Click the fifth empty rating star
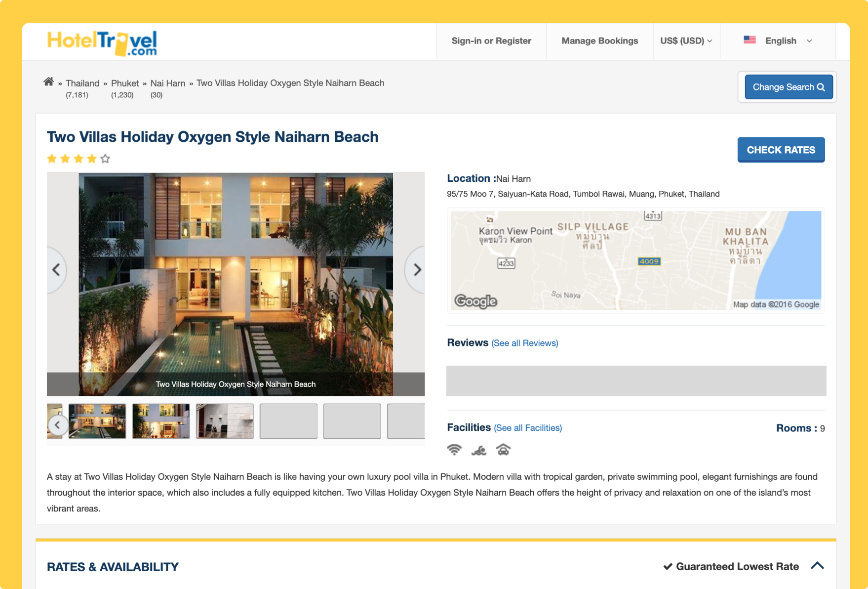868x589 pixels. [x=105, y=159]
